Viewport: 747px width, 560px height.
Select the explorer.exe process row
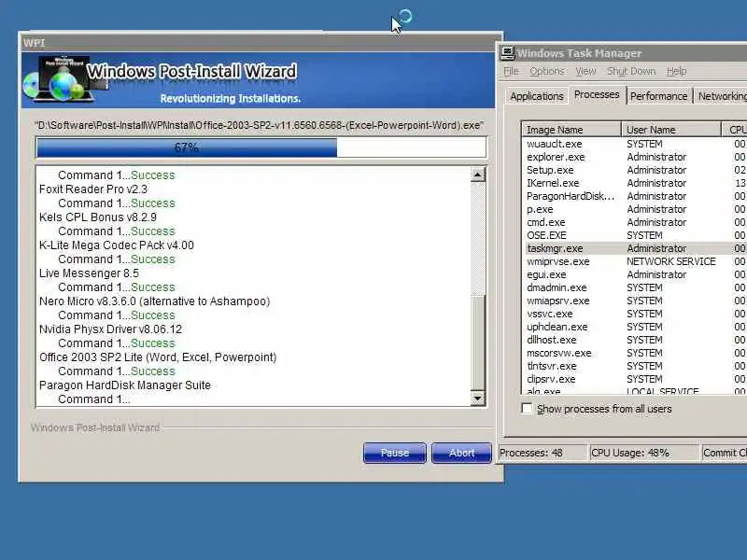pyautogui.click(x=634, y=157)
